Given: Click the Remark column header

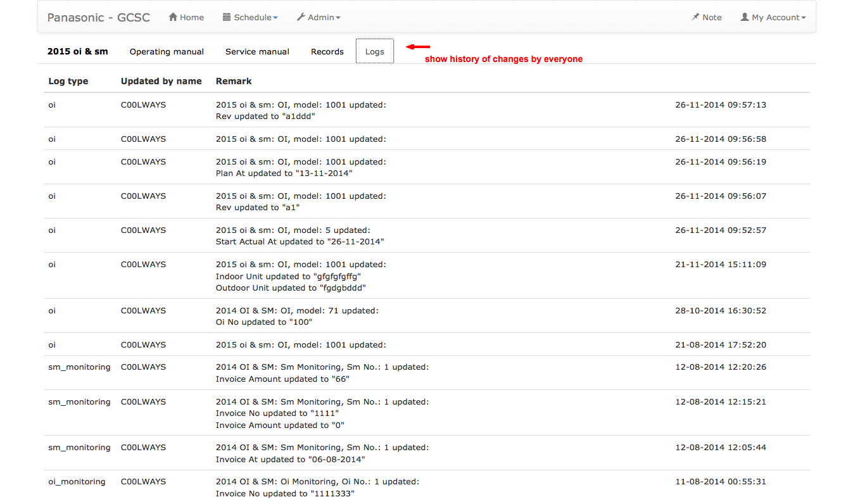Looking at the screenshot, I should point(234,81).
